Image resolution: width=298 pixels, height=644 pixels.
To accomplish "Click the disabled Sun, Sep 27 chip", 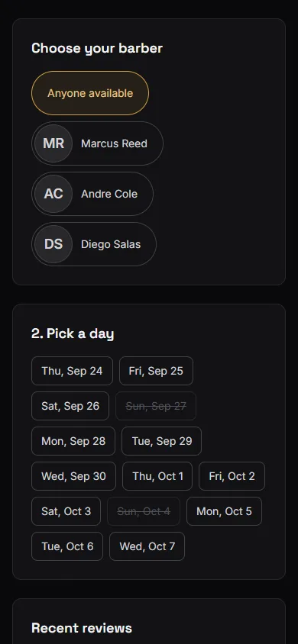I will 156,406.
